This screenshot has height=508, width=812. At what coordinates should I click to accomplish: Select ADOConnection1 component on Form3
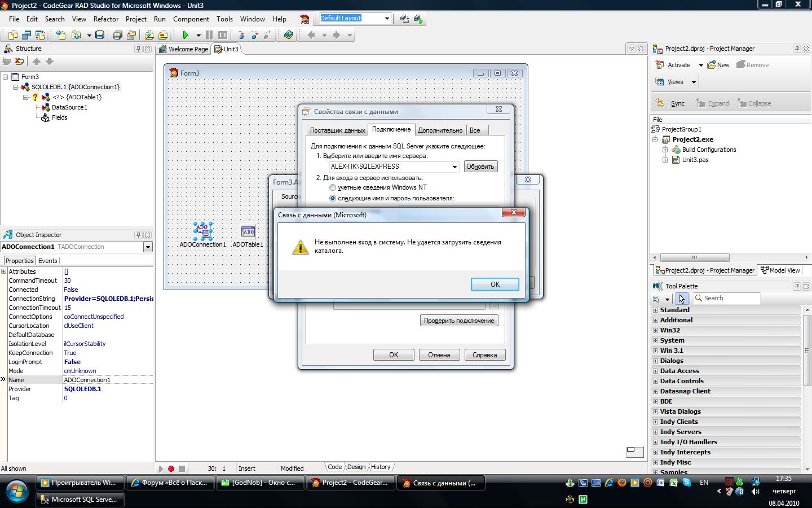(x=202, y=231)
